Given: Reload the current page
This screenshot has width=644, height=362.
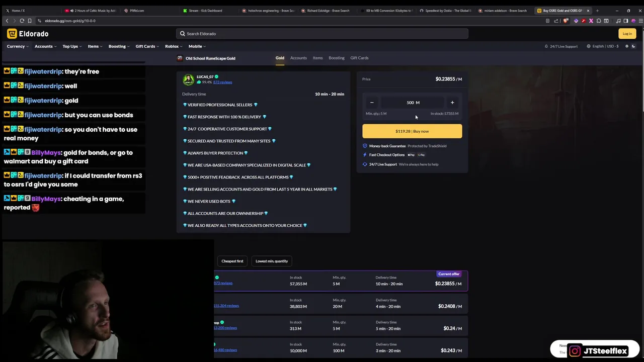Looking at the screenshot, I should click(x=22, y=21).
